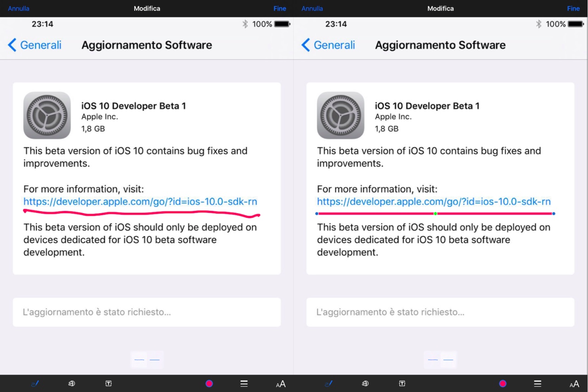Click "Aggiornamento Software" heading in left screenshot

tap(147, 45)
